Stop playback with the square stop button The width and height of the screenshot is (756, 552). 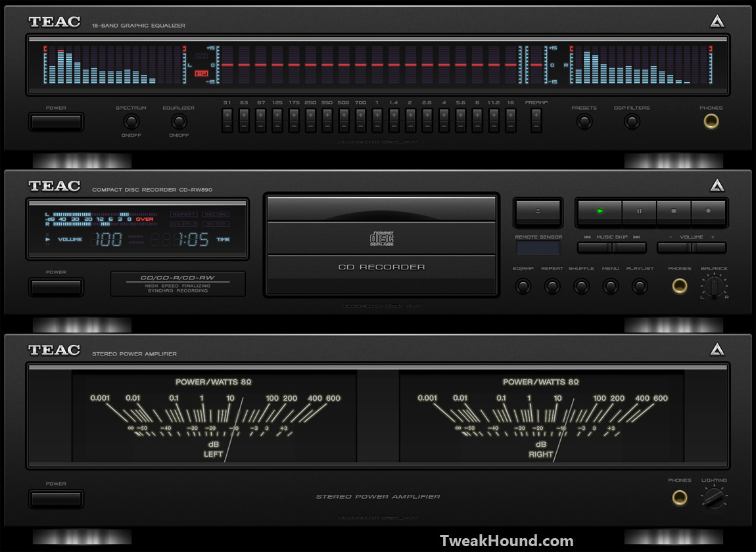(x=674, y=211)
